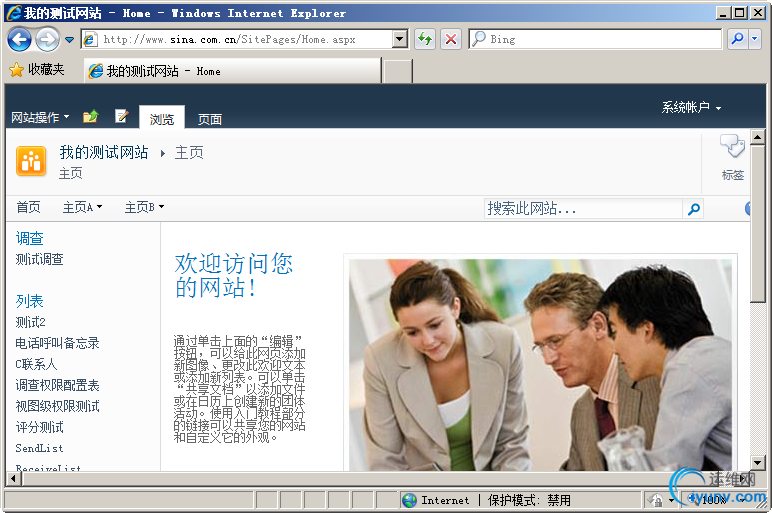772x513 pixels.
Task: Open the 我的测试网站 breadcrumb link
Action: pyautogui.click(x=103, y=152)
